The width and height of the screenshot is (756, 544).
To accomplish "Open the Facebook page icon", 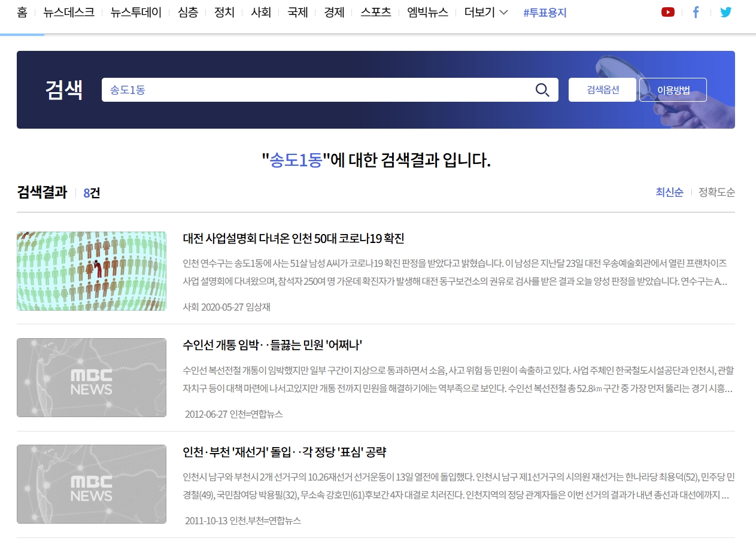I will [696, 12].
